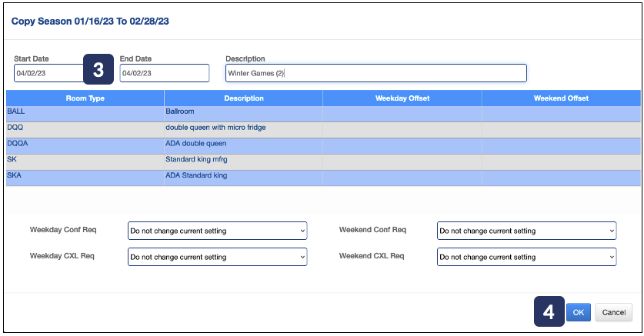The width and height of the screenshot is (644, 336).
Task: Select the SK room type row
Action: pos(85,161)
